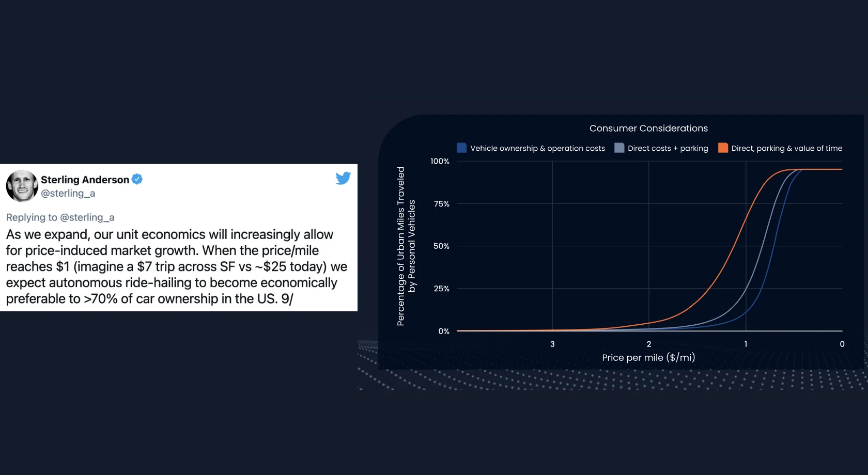Viewport: 868px width, 475px height.
Task: Click the @sterling_a mention in Replying to
Action: point(87,217)
